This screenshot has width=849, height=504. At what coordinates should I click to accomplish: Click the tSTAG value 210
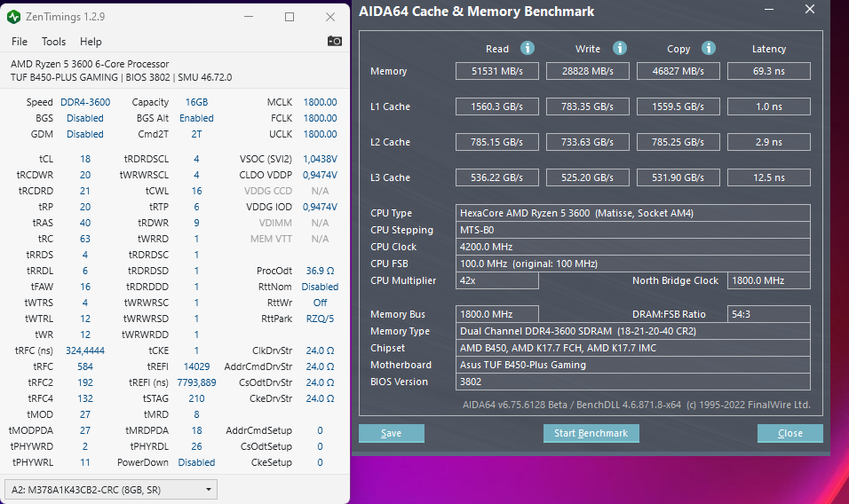pos(196,398)
